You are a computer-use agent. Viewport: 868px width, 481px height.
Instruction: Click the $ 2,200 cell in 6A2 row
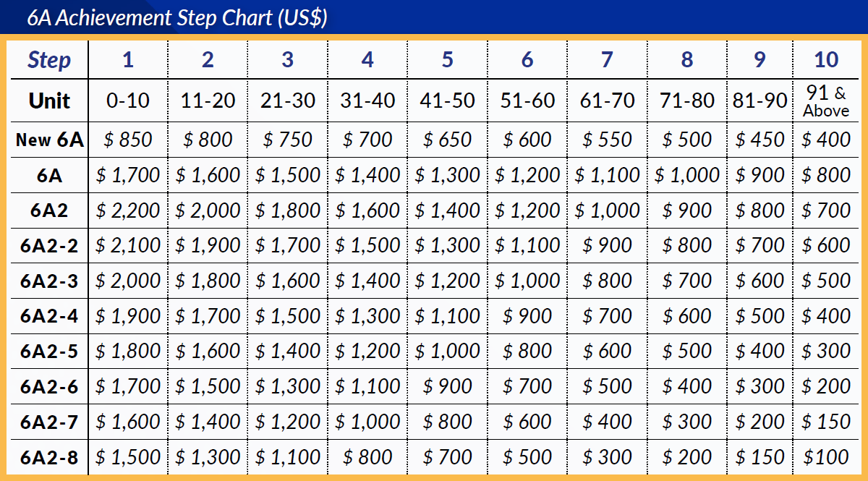(128, 210)
